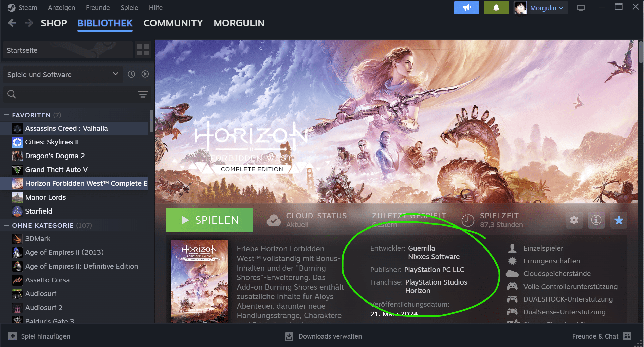Click the playtime clock icon
This screenshot has width=644, height=347.
[x=468, y=220]
